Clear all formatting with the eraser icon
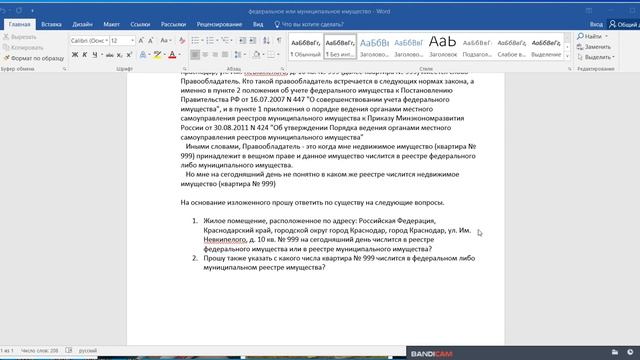Viewport: 640px width, 360px height. point(182,40)
